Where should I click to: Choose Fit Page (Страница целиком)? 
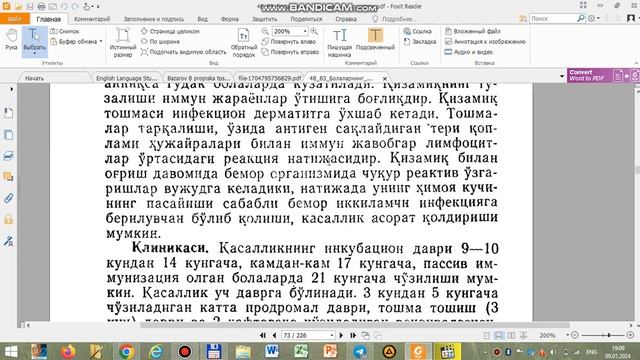[x=170, y=31]
